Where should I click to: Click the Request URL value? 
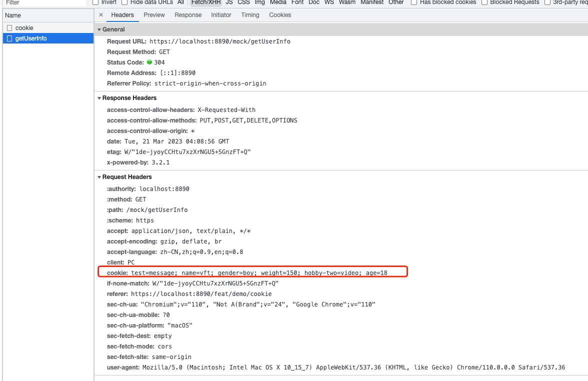pyautogui.click(x=220, y=41)
